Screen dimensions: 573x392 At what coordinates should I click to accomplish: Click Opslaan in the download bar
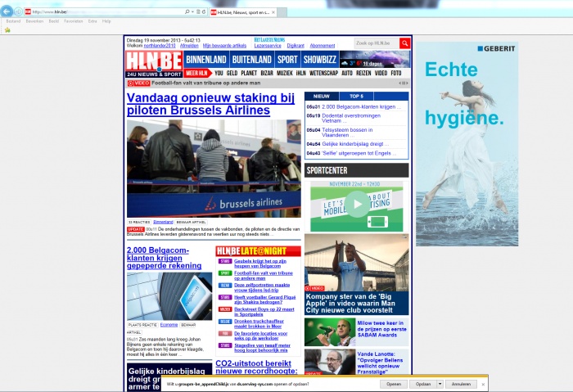pos(423,385)
